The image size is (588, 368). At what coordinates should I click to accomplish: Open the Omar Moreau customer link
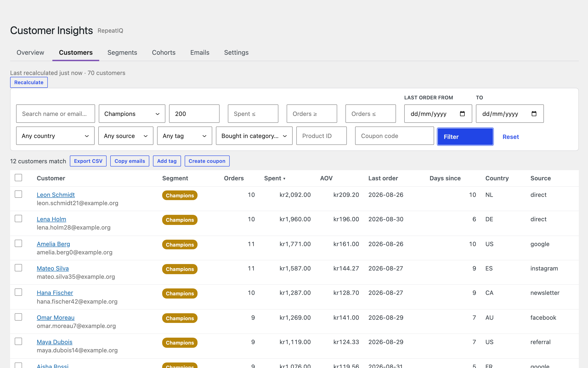coord(56,317)
